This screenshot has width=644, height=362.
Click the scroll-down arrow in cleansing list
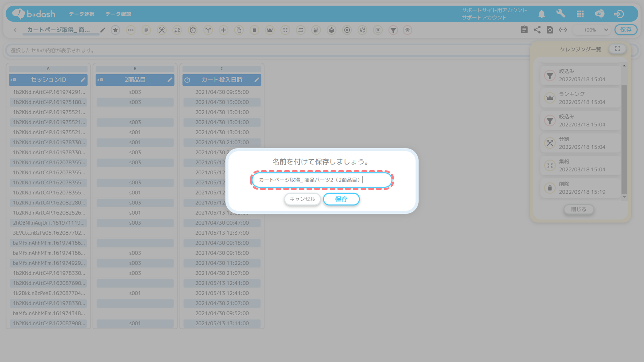[x=624, y=197]
